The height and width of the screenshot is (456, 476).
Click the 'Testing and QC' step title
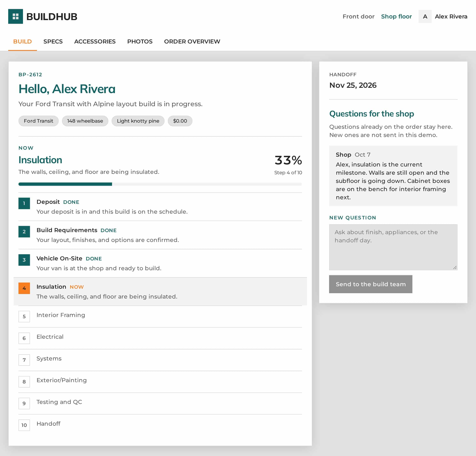tap(59, 402)
